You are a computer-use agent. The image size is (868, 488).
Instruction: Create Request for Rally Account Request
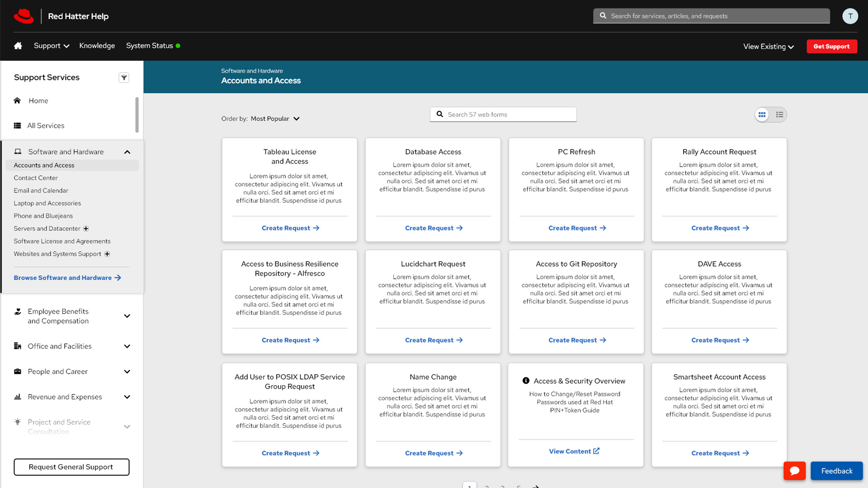point(720,228)
